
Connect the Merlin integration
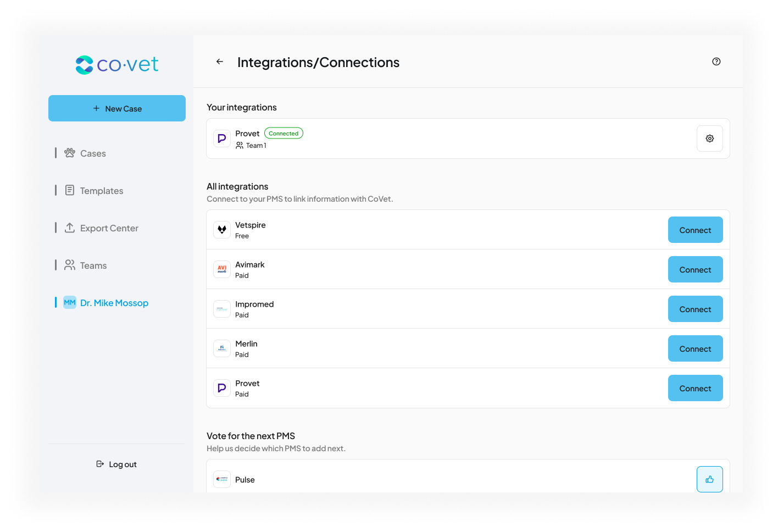(x=695, y=348)
